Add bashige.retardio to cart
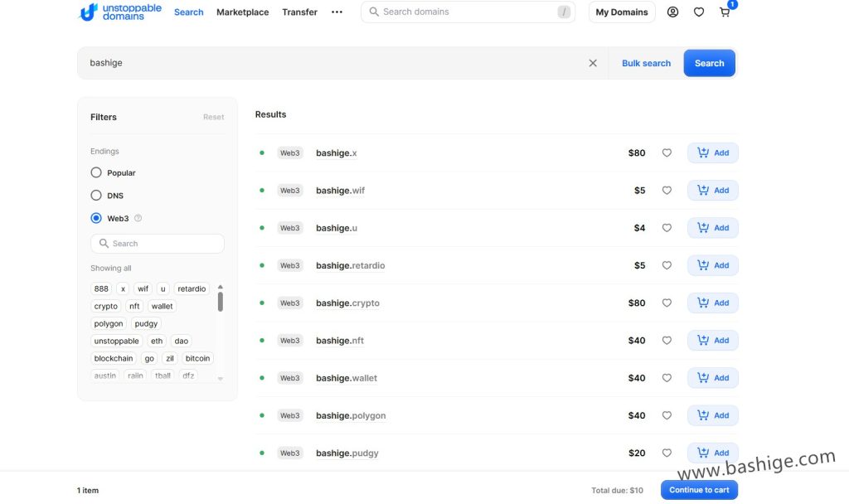 point(712,265)
